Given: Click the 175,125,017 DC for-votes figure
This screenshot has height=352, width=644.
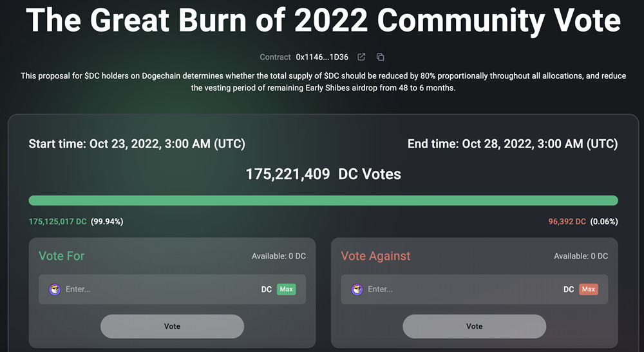Looking at the screenshot, I should [57, 222].
